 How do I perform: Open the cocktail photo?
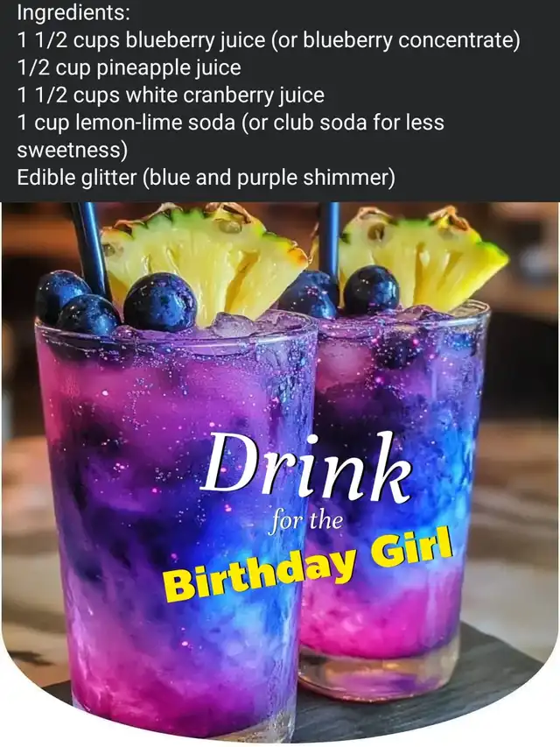pos(280,473)
